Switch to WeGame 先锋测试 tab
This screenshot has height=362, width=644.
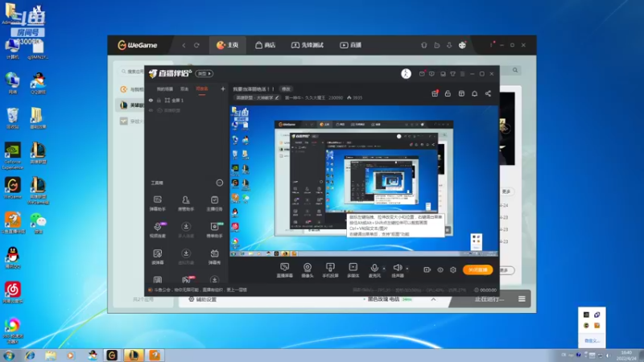308,45
